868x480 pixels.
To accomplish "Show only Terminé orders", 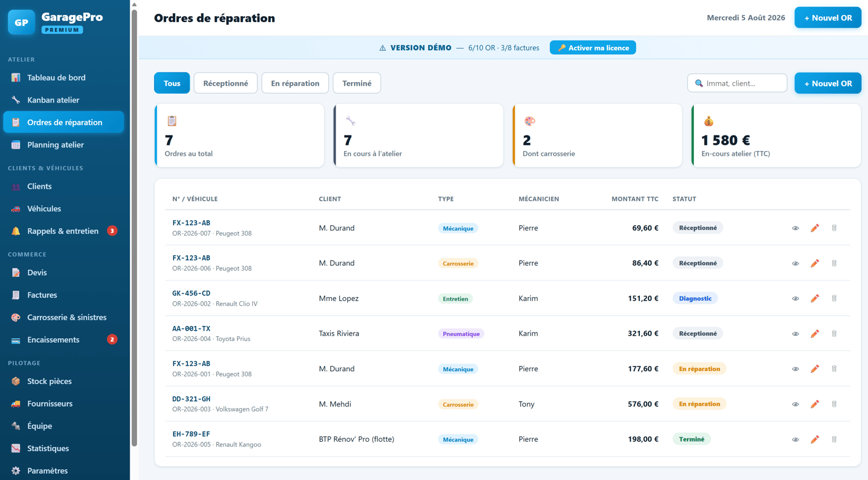I will [x=357, y=83].
